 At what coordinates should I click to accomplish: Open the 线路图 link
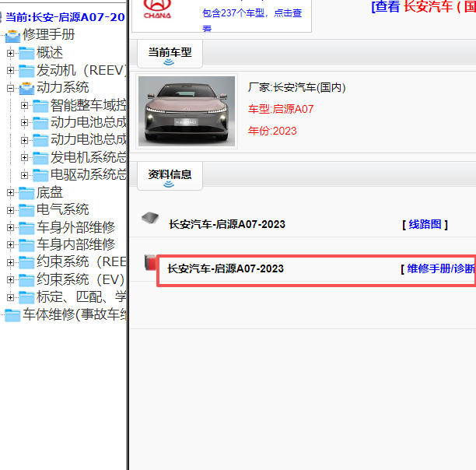click(x=425, y=224)
